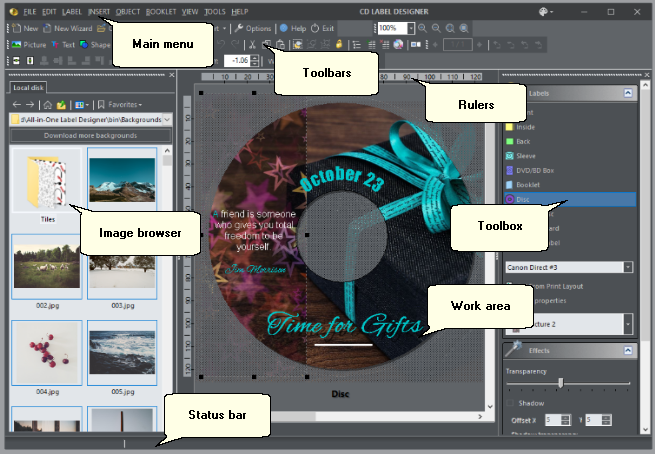The height and width of the screenshot is (454, 655).
Task: Go back in the image browser
Action: [16, 104]
